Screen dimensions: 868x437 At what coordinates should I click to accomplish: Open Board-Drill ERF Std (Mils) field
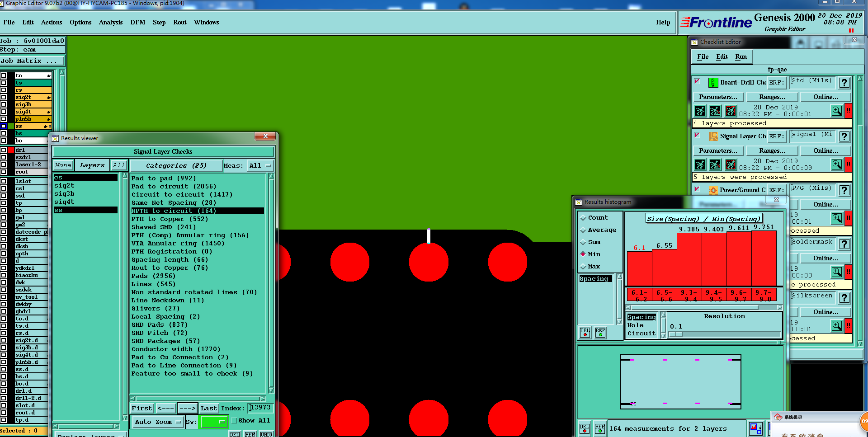tap(812, 82)
